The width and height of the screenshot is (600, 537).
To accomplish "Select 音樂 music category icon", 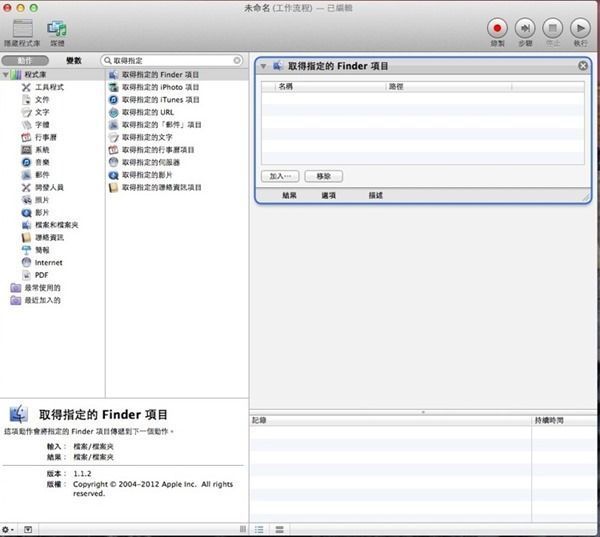I will 26,162.
